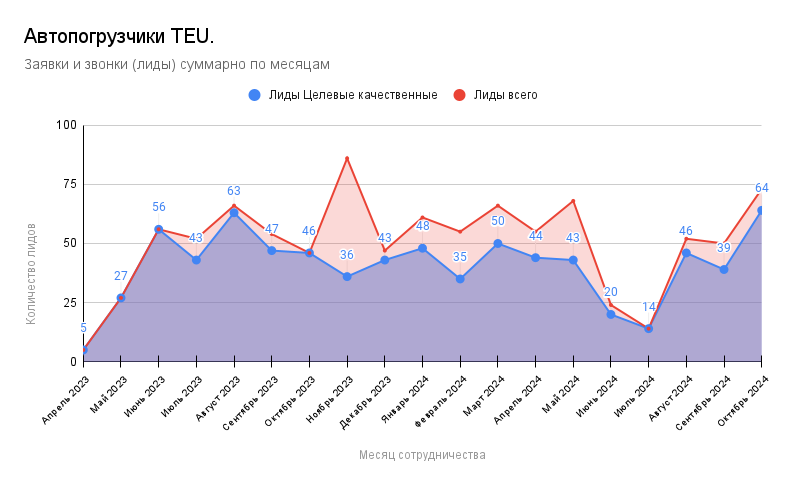Click the chart title Автопогрузчики TEU.
This screenshot has width=786, height=486.
[119, 37]
